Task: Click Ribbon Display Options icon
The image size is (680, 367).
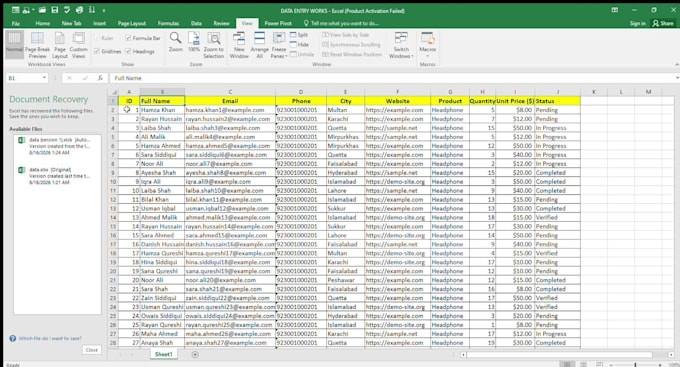Action: click(615, 10)
